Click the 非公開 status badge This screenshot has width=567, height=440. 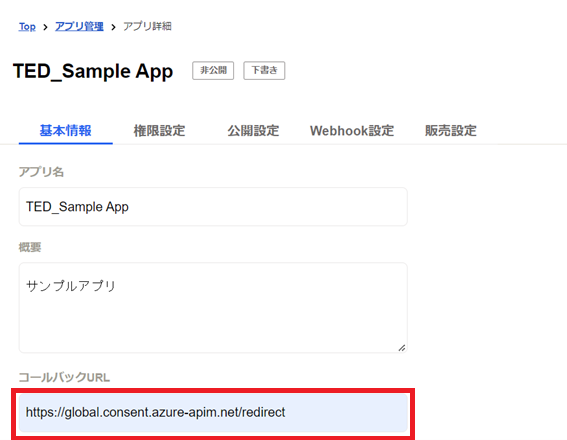(213, 70)
